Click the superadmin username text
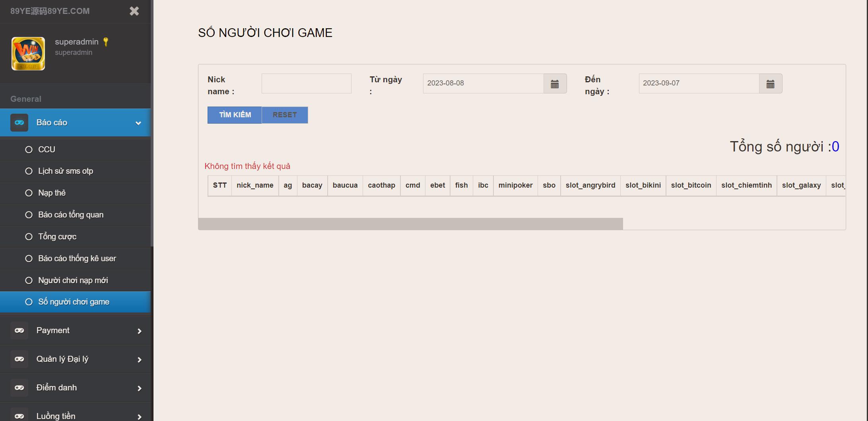 click(x=77, y=42)
